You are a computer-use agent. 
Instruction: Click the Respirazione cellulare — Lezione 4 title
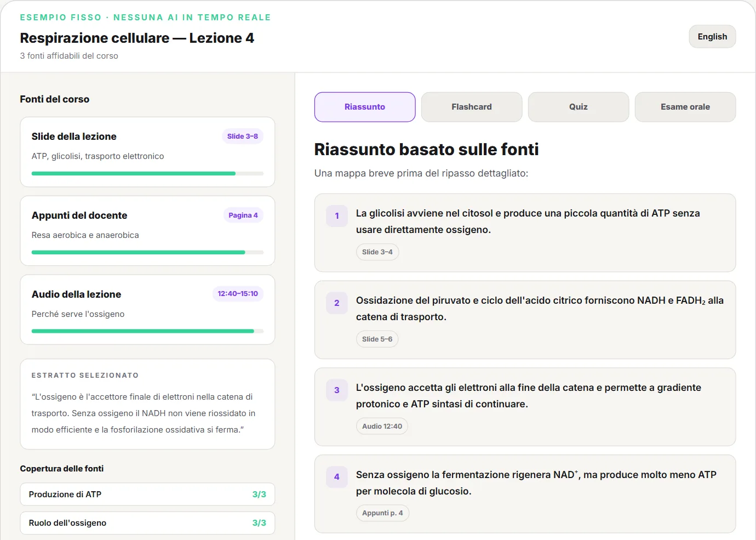point(137,38)
